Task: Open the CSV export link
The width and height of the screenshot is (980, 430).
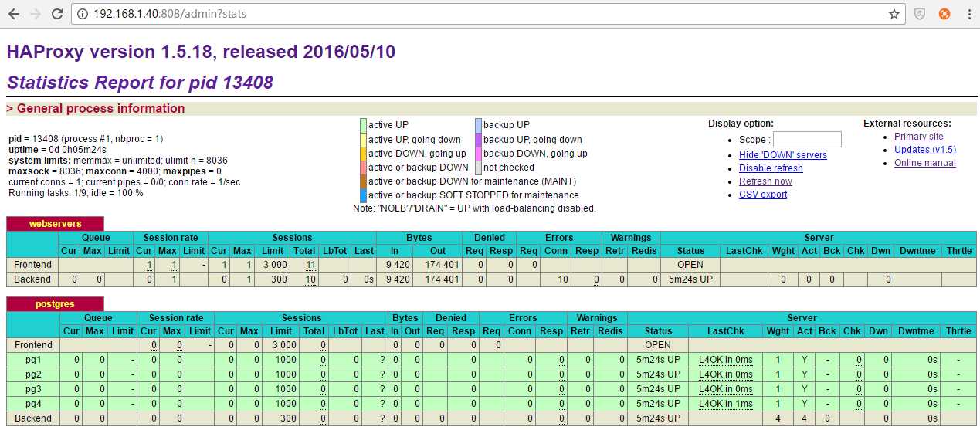Action: pos(763,195)
